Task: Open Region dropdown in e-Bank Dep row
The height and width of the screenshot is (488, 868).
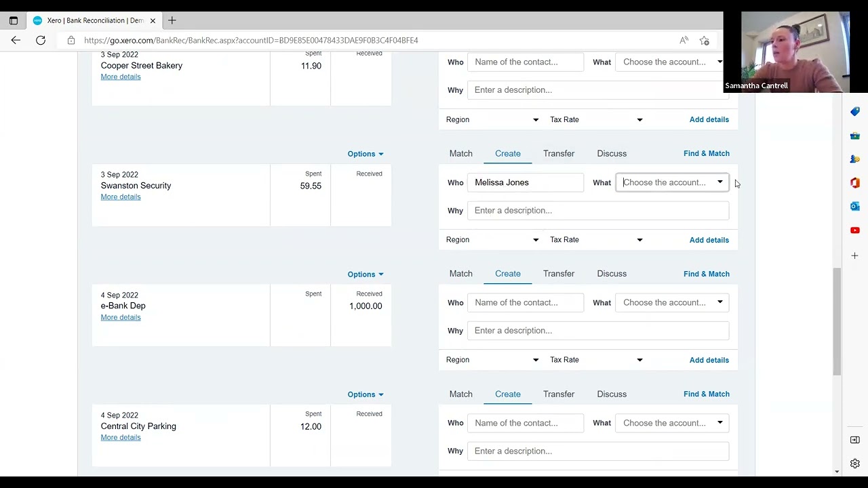Action: (x=492, y=360)
